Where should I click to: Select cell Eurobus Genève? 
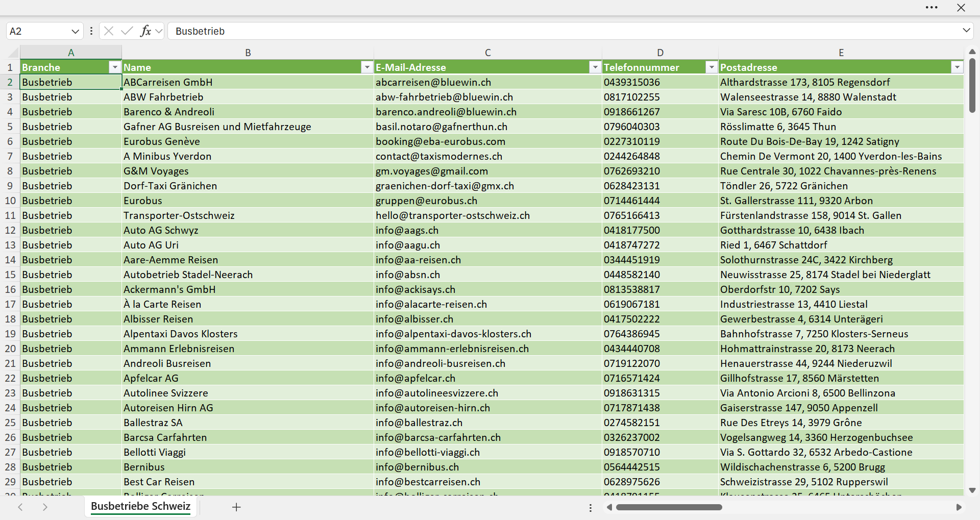(248, 141)
